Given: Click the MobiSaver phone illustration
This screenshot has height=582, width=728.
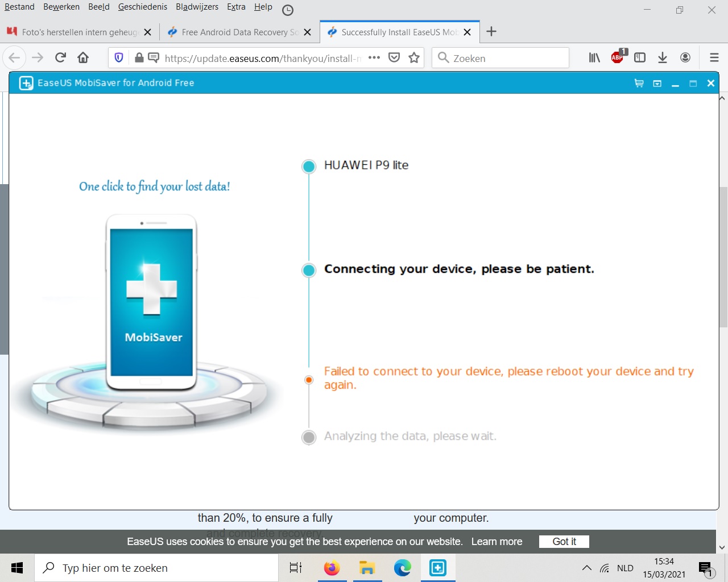Looking at the screenshot, I should 152,302.
